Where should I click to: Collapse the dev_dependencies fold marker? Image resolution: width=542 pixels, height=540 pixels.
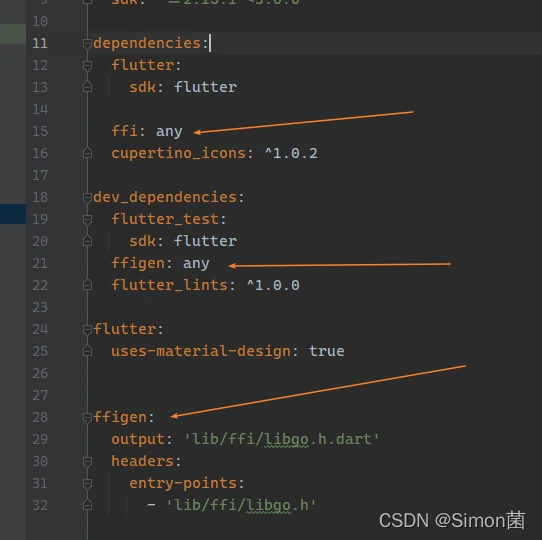point(87,198)
